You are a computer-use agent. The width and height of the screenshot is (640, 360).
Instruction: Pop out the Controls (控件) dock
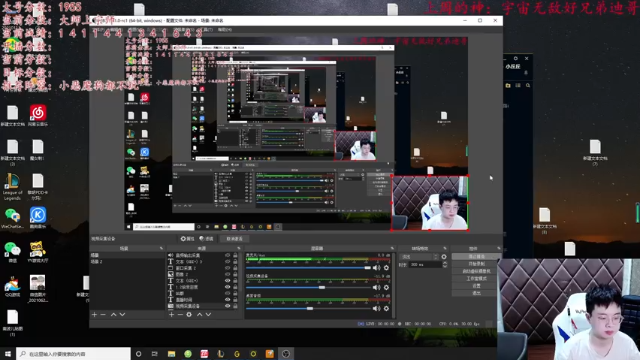[x=499, y=248]
